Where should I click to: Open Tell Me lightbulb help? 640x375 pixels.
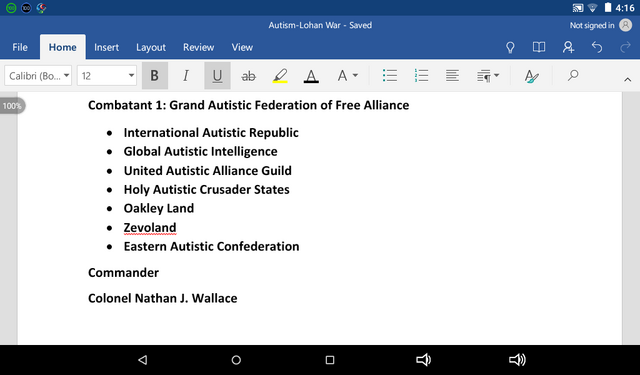click(510, 47)
